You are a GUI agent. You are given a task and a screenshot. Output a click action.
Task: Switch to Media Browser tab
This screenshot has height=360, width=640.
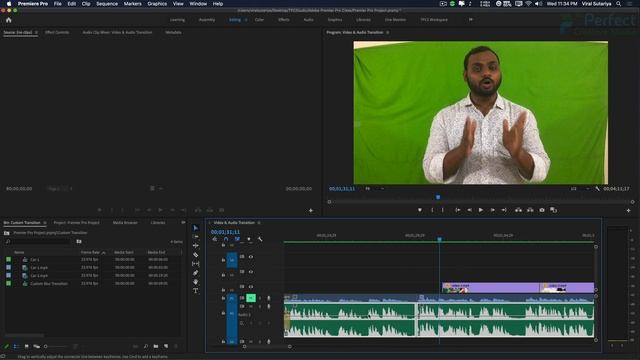coord(125,223)
